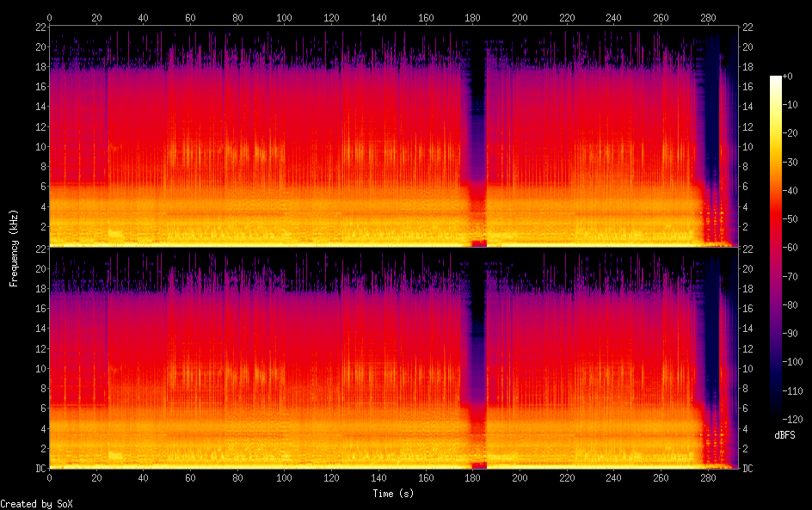Select the "Created by SoX" caption
The image size is (812, 510).
click(36, 504)
